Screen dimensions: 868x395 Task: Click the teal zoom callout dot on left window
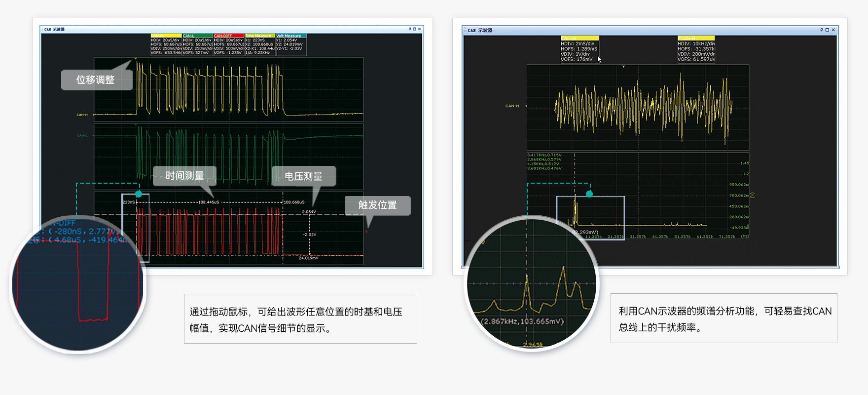click(x=139, y=194)
